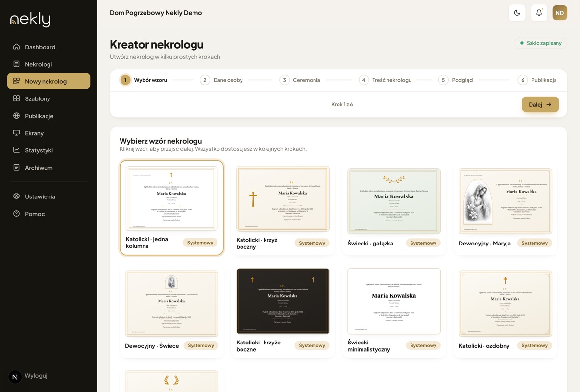Click 'Krok 1 z 6' text
The height and width of the screenshot is (392, 580).
342,104
